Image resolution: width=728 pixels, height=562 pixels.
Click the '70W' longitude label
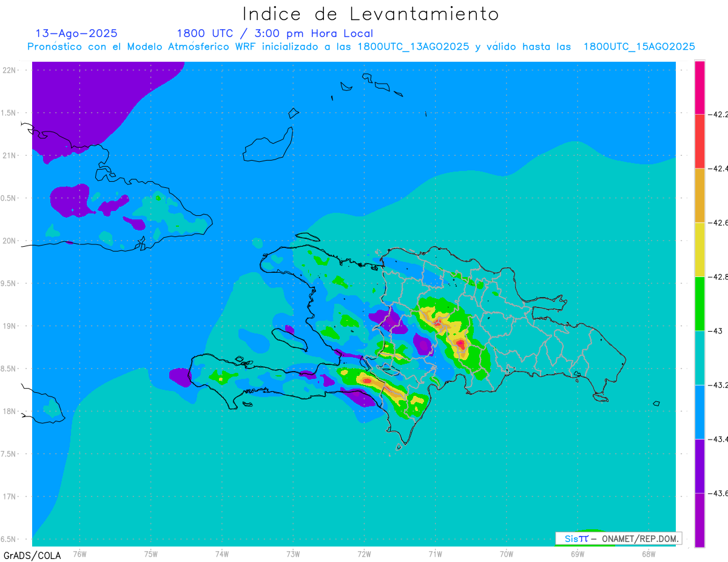click(x=507, y=553)
